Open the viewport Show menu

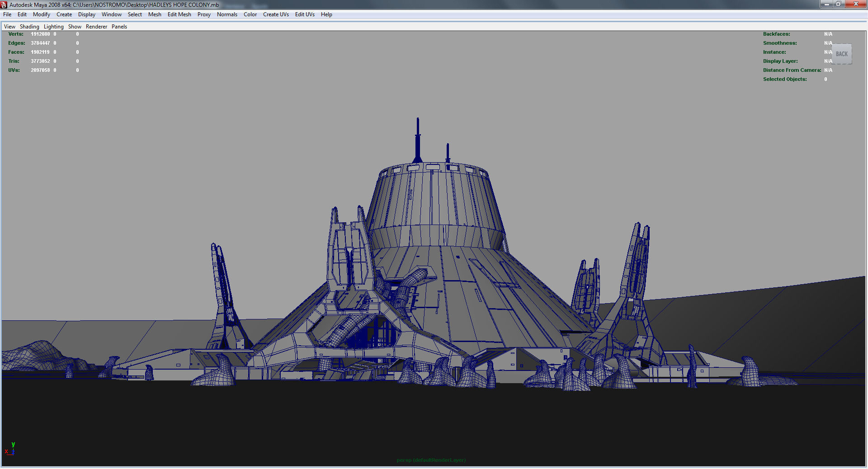click(75, 27)
